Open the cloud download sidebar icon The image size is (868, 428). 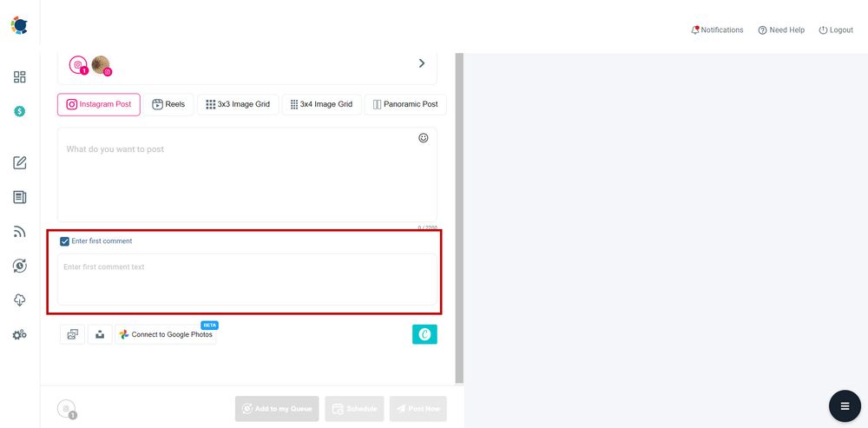tap(19, 300)
